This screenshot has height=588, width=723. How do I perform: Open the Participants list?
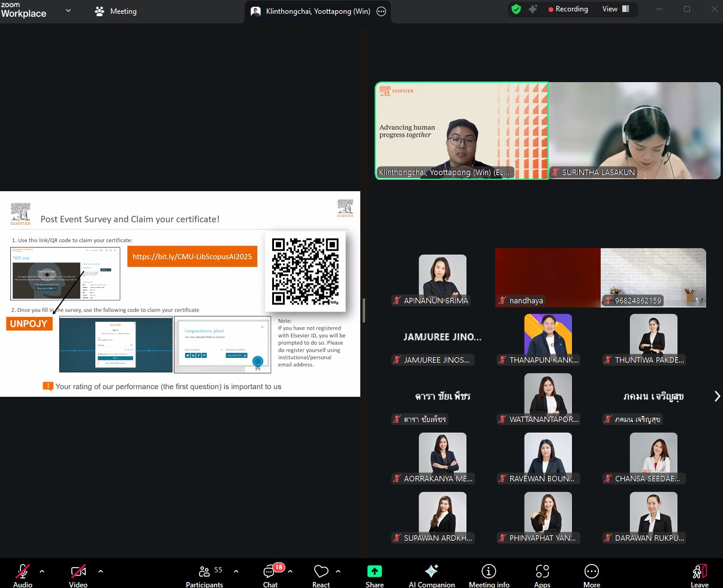[204, 575]
